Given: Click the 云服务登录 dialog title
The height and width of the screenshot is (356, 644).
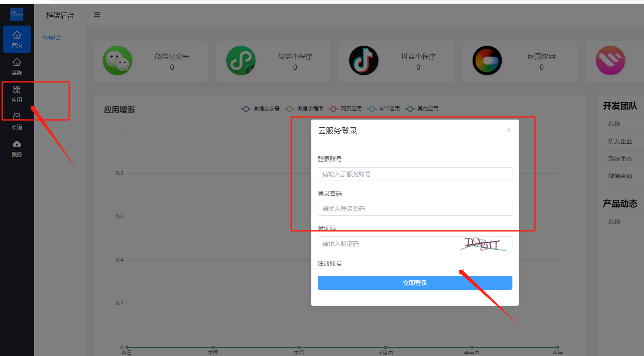Looking at the screenshot, I should 338,131.
